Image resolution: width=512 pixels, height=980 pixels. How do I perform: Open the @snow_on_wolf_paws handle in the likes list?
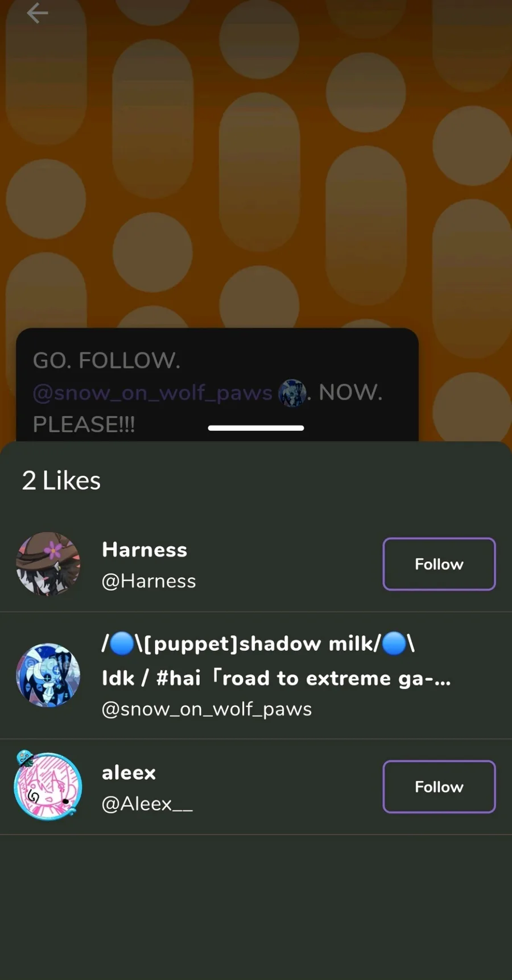point(207,709)
